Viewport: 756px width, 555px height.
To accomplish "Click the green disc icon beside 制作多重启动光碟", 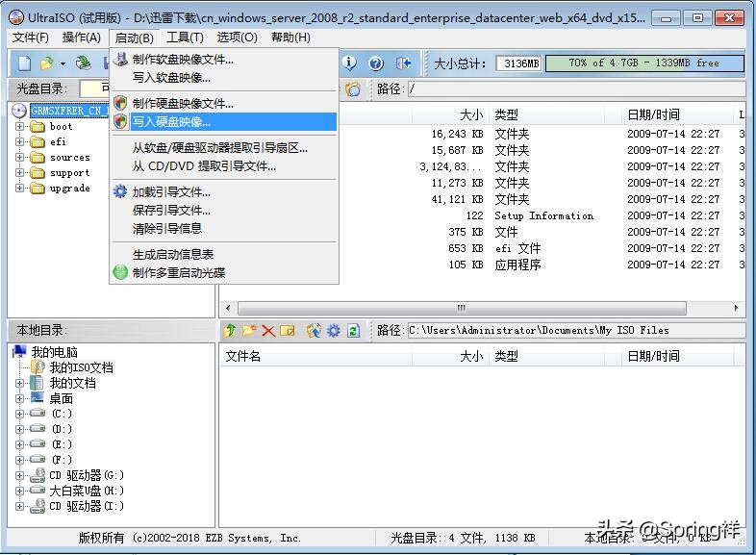I will pyautogui.click(x=120, y=272).
